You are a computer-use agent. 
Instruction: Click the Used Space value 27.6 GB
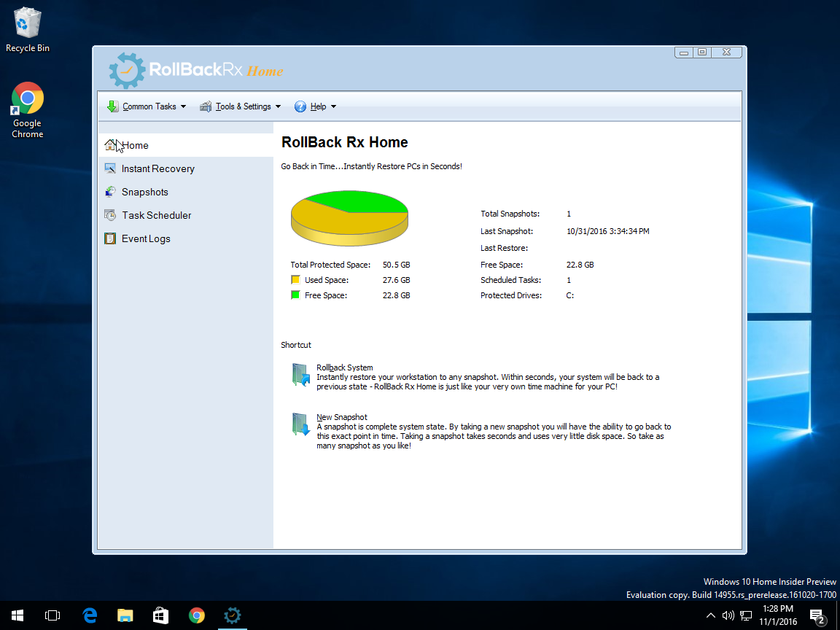click(x=397, y=280)
